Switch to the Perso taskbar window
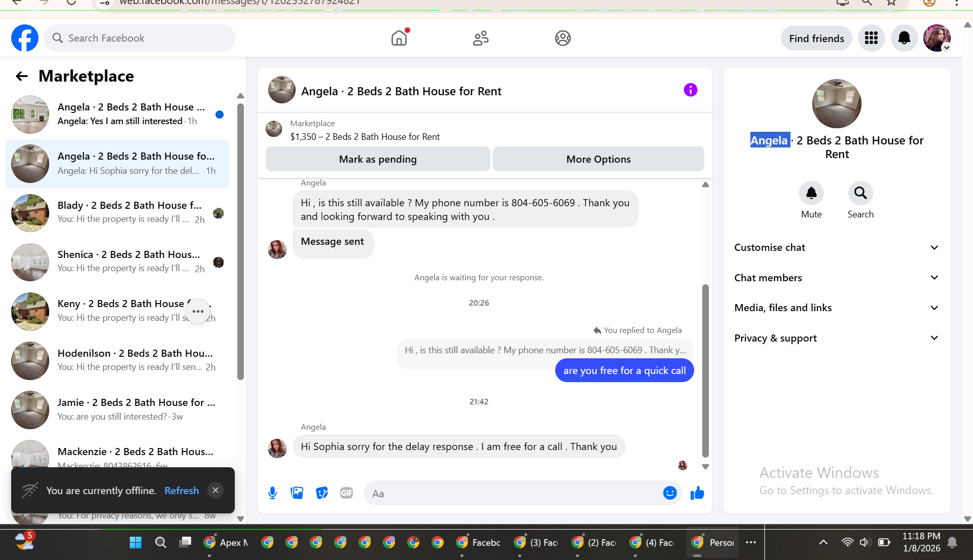The image size is (973, 560). pyautogui.click(x=713, y=542)
